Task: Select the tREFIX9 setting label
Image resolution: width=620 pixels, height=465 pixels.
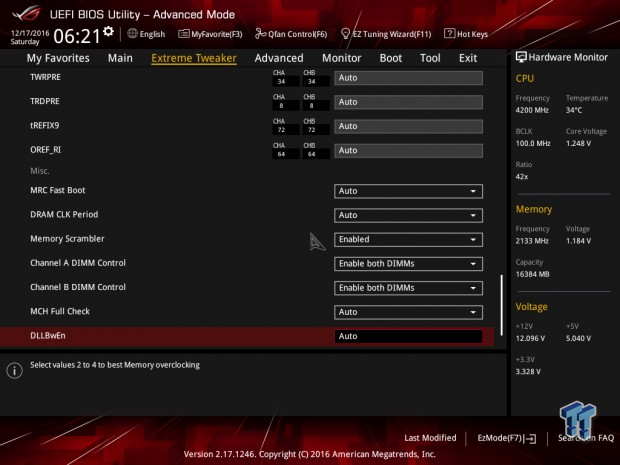Action: (45, 126)
